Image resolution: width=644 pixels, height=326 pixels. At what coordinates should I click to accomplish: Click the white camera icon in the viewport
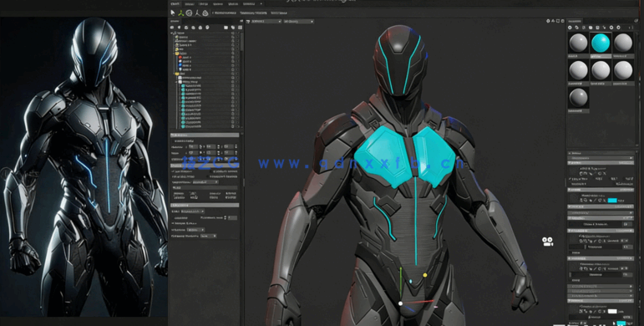(547, 242)
